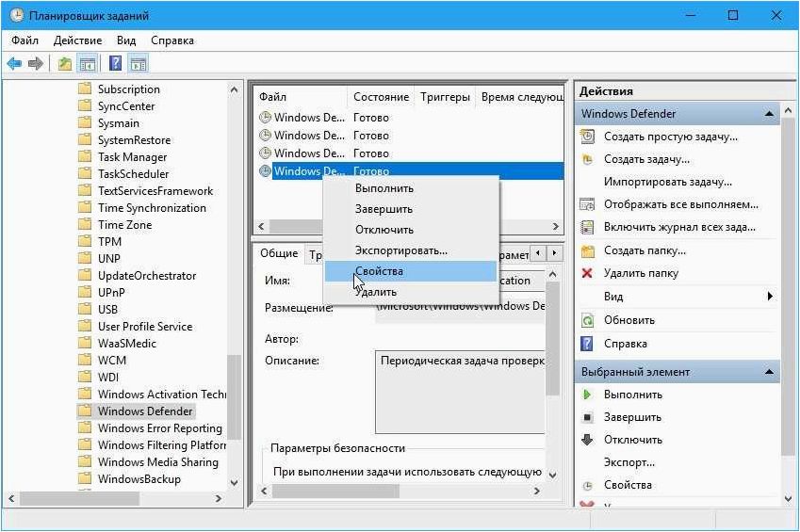Click the Файл column header in task list
Image resolution: width=800 pixels, height=532 pixels.
pos(301,97)
